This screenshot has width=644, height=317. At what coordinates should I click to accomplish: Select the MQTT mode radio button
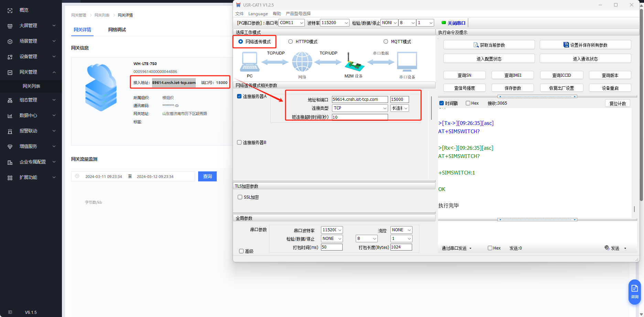point(386,42)
